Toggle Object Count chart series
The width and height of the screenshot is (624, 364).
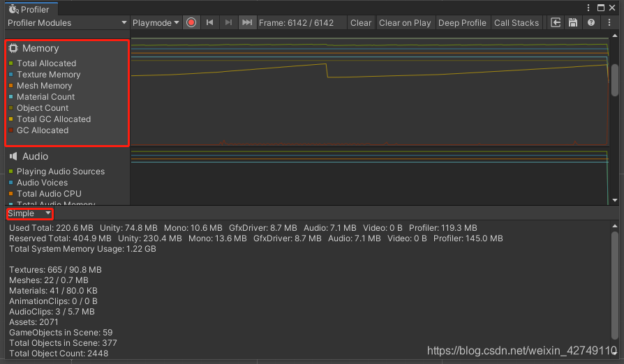(10, 107)
